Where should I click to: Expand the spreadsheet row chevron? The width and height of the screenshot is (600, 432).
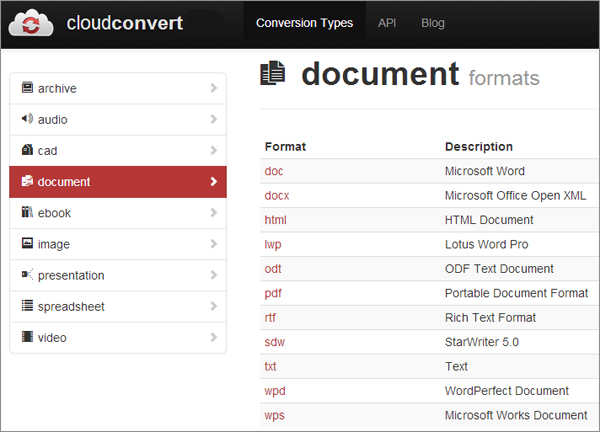tap(214, 306)
